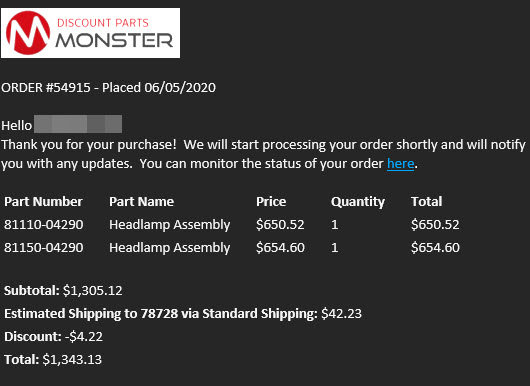This screenshot has height=386, width=530.
Task: Click the final Total $1,343.13
Action: [x=72, y=360]
